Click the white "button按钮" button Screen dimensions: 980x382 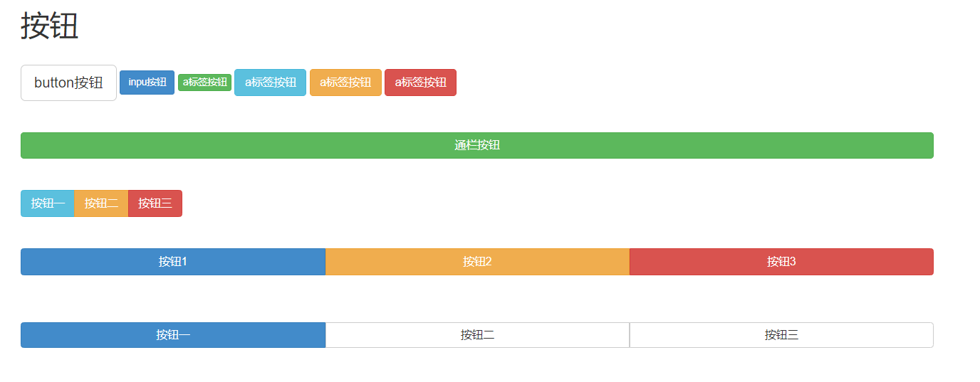click(68, 83)
